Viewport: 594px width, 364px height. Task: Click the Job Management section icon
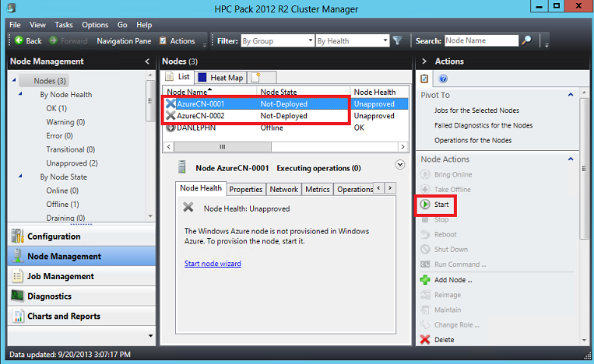pos(17,276)
